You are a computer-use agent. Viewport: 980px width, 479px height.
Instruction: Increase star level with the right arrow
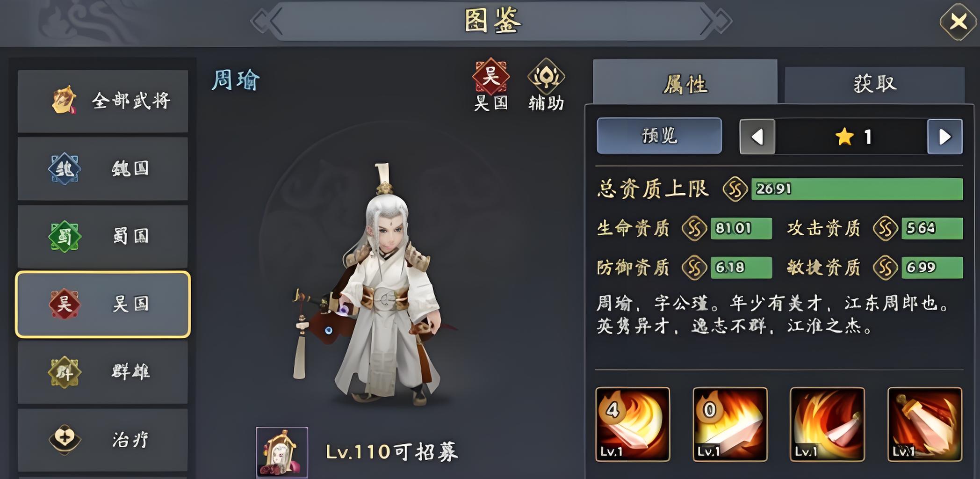pyautogui.click(x=945, y=137)
